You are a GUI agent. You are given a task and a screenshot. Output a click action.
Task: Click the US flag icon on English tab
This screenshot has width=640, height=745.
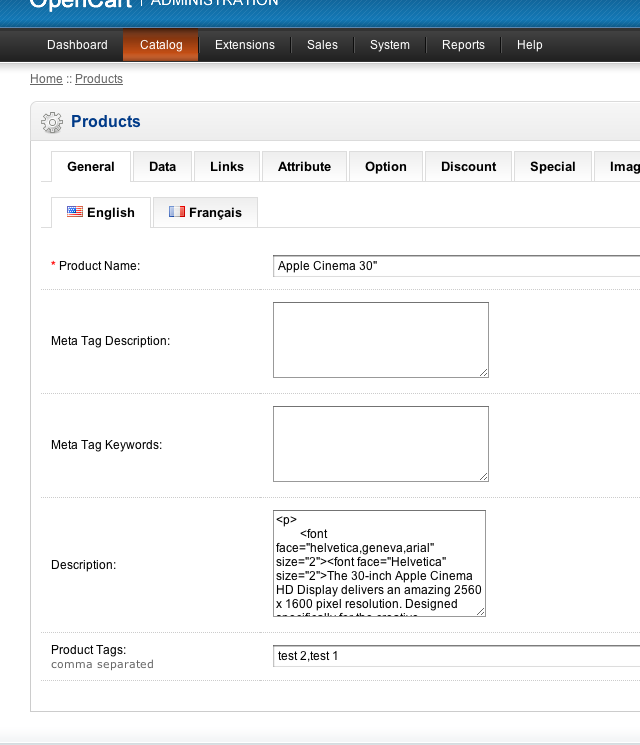click(75, 211)
